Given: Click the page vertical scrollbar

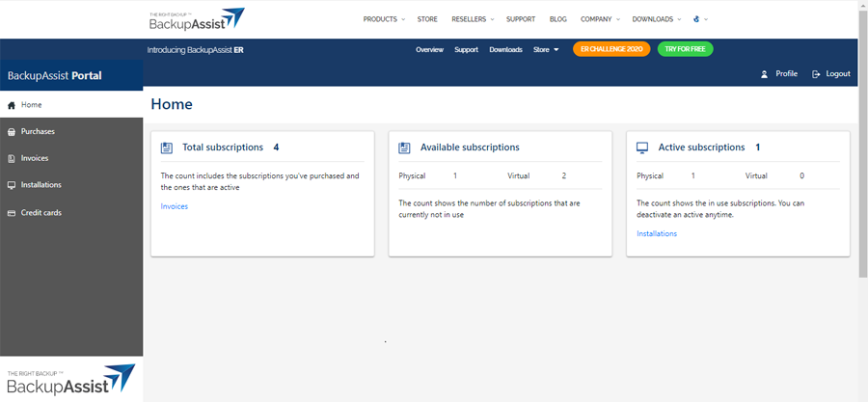Looking at the screenshot, I should pyautogui.click(x=863, y=144).
